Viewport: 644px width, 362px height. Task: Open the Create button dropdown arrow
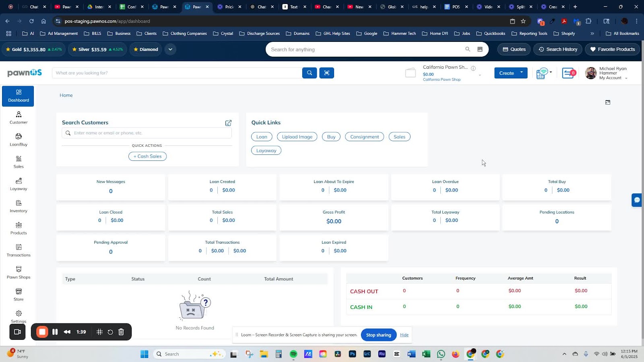coord(522,73)
